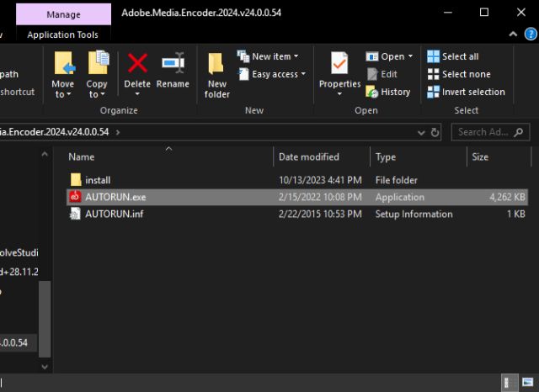
Task: Click the navigation pane scrollbar thumb
Action: tap(45, 319)
